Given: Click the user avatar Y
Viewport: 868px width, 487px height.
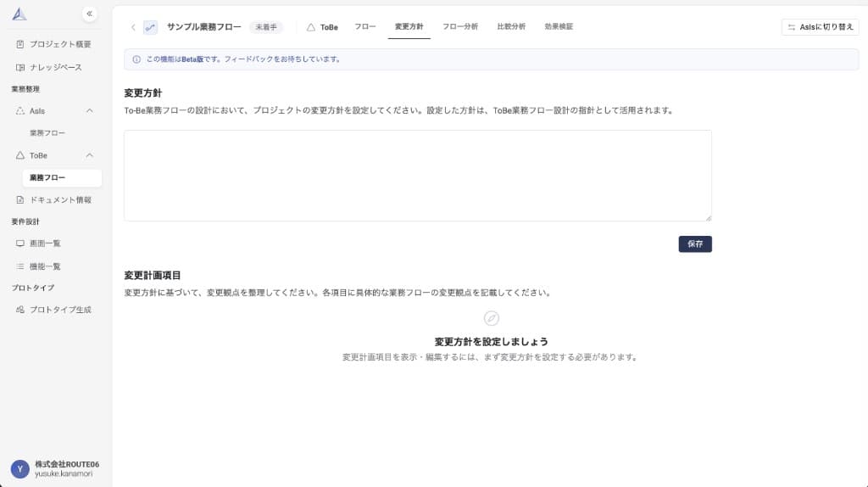Looking at the screenshot, I should [20, 468].
